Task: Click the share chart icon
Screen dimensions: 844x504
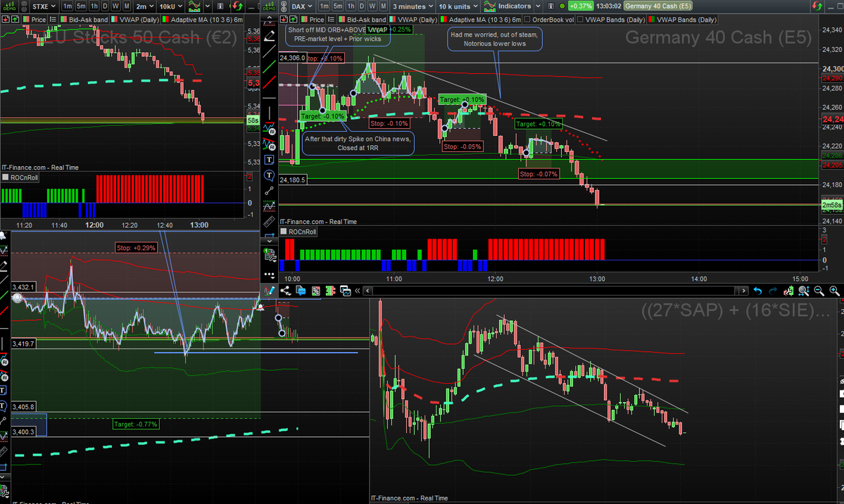Action: coord(286,291)
